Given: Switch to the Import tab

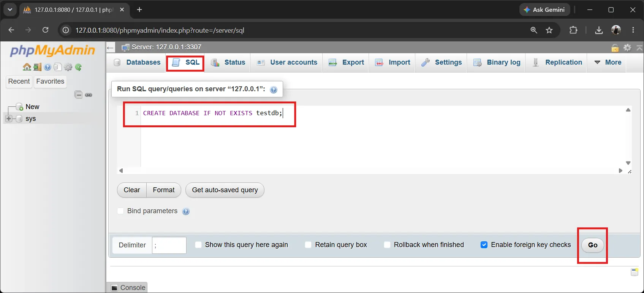Looking at the screenshot, I should 392,62.
